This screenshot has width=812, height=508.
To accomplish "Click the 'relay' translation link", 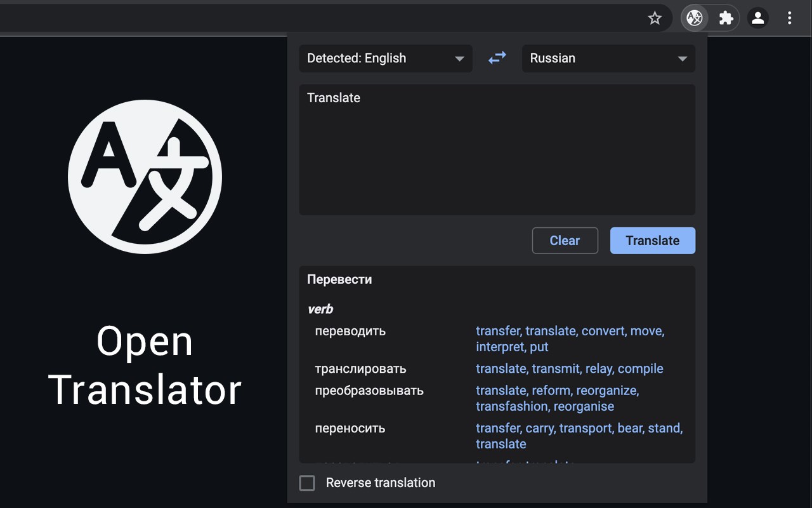I will pyautogui.click(x=599, y=368).
